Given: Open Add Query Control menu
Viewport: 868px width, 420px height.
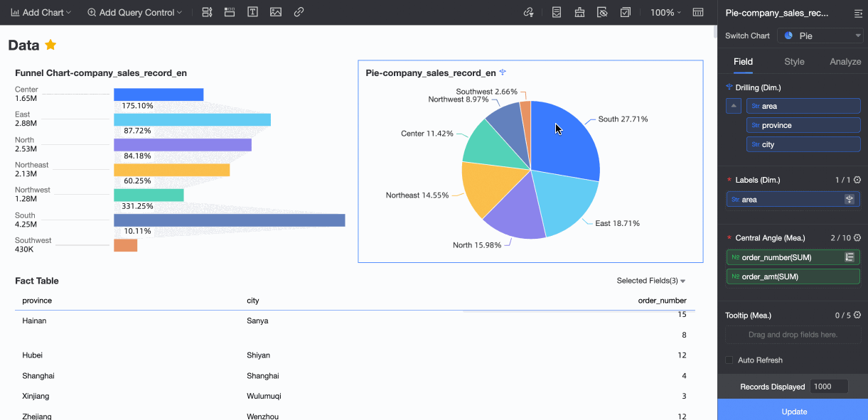Looking at the screenshot, I should point(134,13).
